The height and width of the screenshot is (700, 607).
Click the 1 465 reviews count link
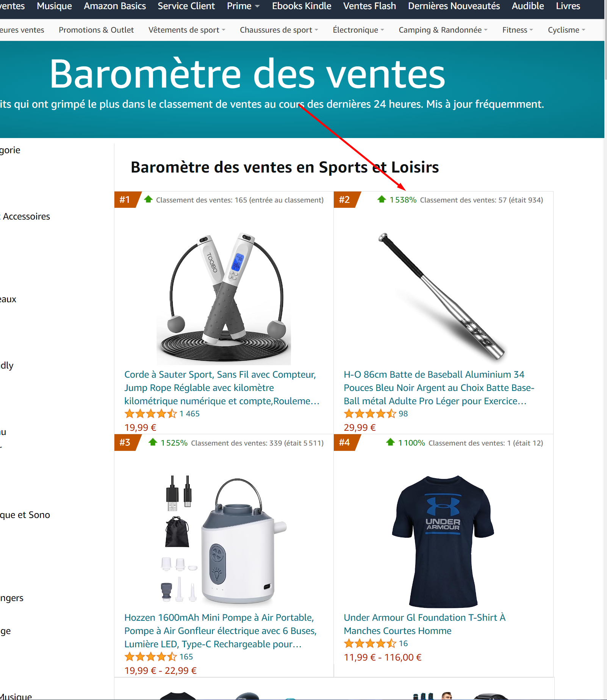pyautogui.click(x=189, y=414)
